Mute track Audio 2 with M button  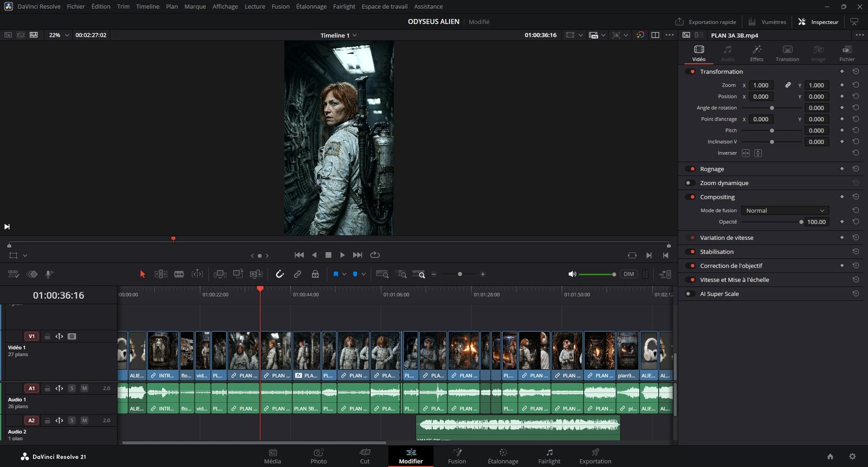tap(85, 420)
